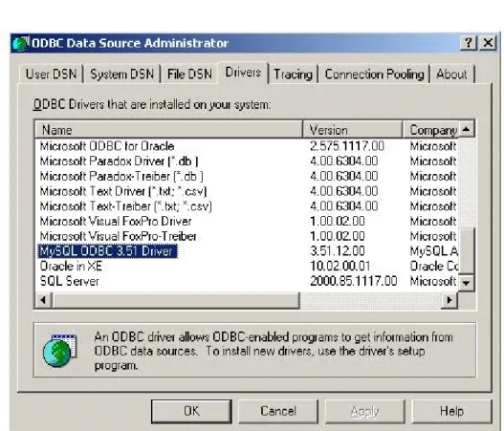Click the grayed Apply button
The height and width of the screenshot is (431, 504).
point(364,411)
